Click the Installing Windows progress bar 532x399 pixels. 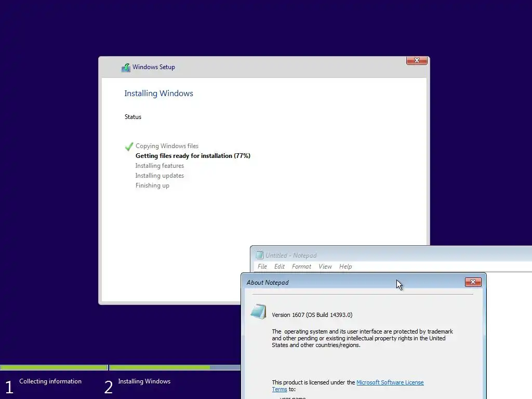click(175, 367)
